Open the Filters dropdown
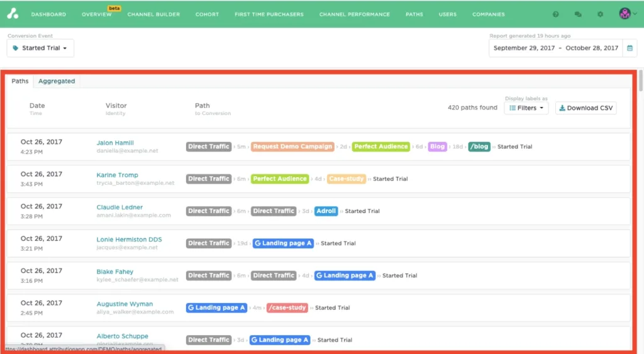 [526, 108]
